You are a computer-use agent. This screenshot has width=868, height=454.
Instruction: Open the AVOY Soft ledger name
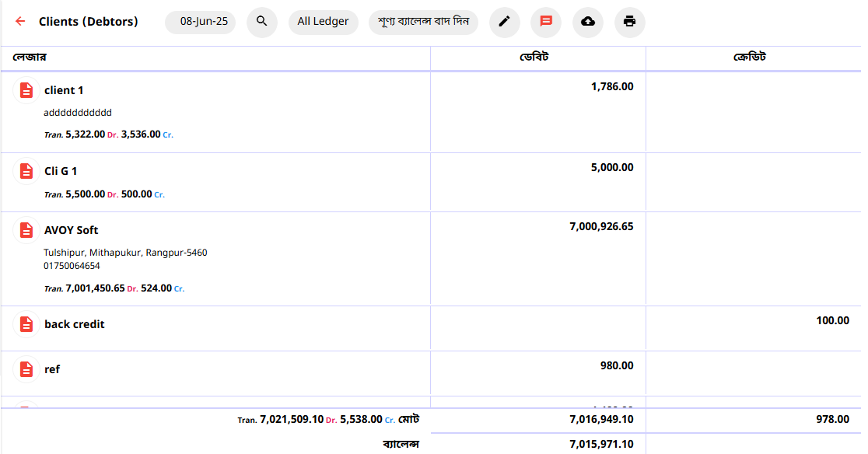pyautogui.click(x=72, y=230)
